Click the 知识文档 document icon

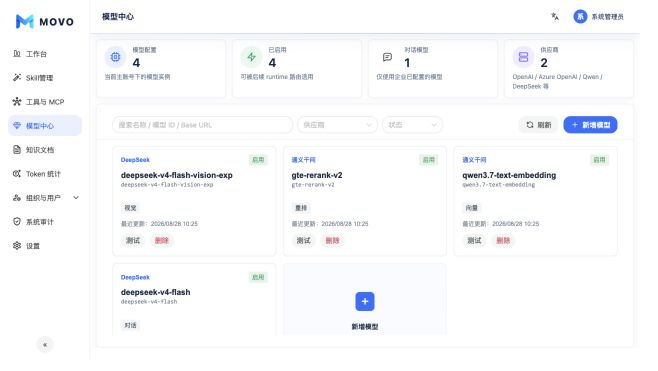(17, 150)
